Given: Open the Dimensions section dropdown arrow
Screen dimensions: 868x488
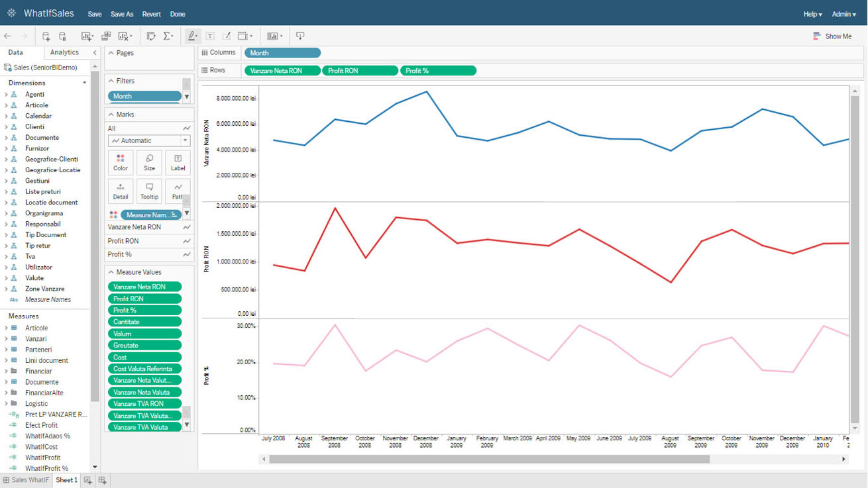Looking at the screenshot, I should point(84,83).
